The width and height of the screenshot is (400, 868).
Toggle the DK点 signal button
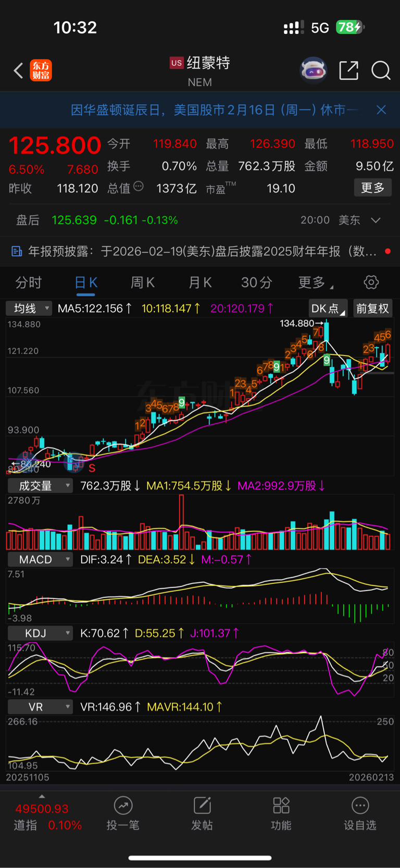[328, 309]
